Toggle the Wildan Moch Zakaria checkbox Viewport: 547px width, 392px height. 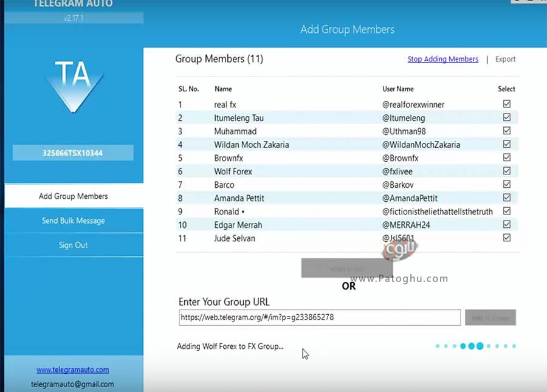tap(506, 144)
